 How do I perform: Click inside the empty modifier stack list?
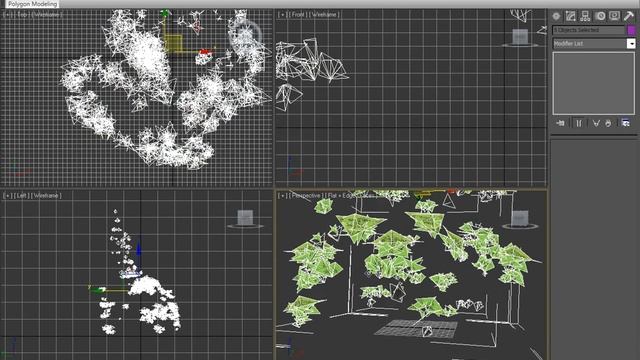pos(594,83)
